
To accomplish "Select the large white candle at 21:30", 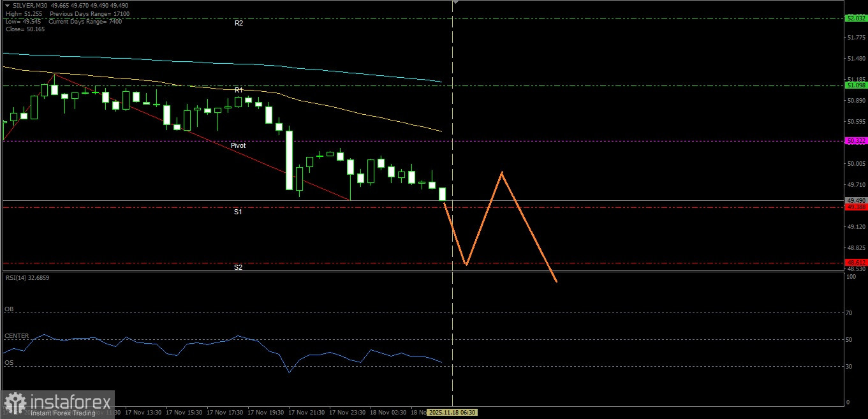I will (x=290, y=160).
